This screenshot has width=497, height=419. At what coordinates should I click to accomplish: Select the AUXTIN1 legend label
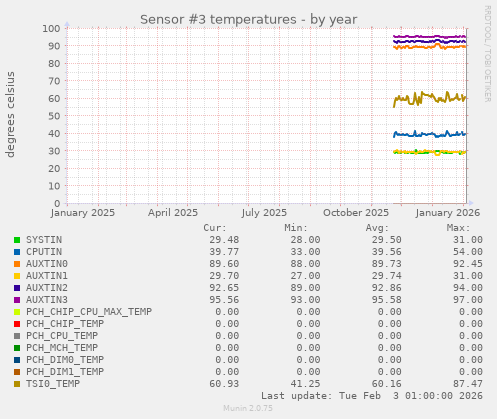pos(47,276)
